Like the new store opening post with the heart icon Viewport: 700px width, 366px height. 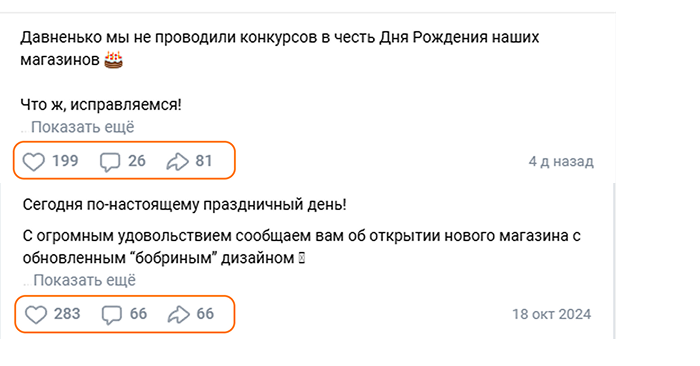click(x=36, y=314)
